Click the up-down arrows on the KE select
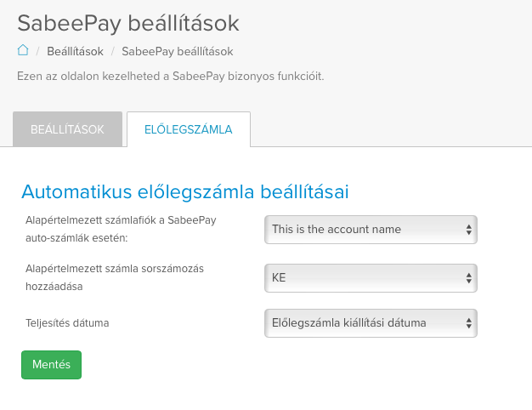Screen dimensions: 532x410 [x=468, y=278]
